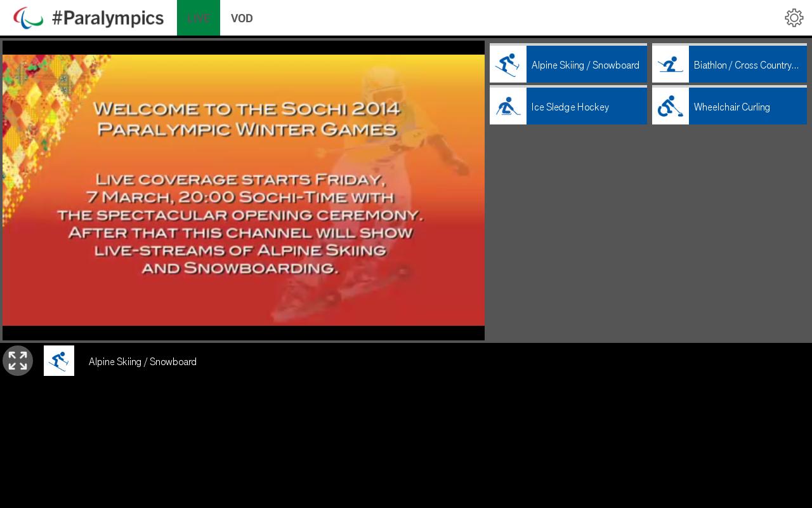Open the Wheelchair Curling channel label
Screen dimensions: 812x508
pos(732,107)
